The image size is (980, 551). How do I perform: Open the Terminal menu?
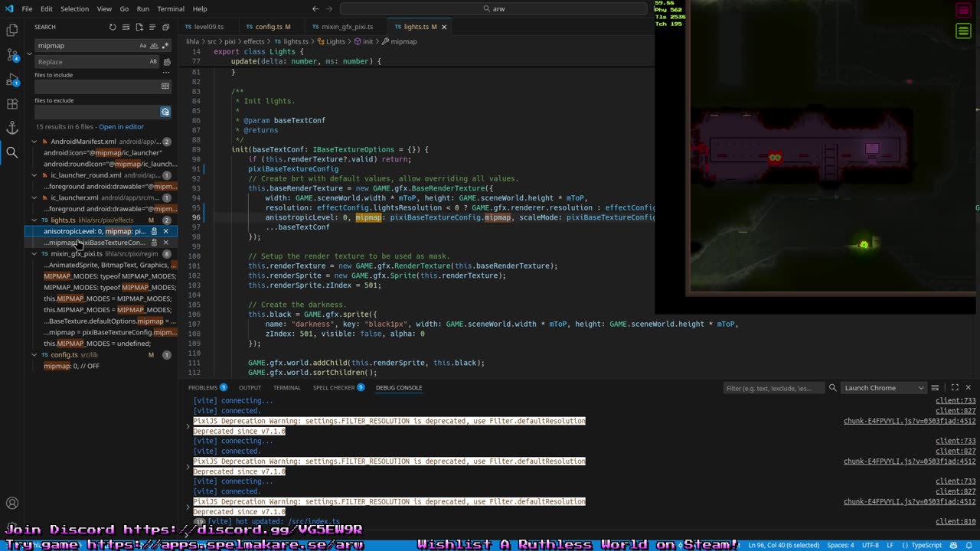(x=171, y=8)
